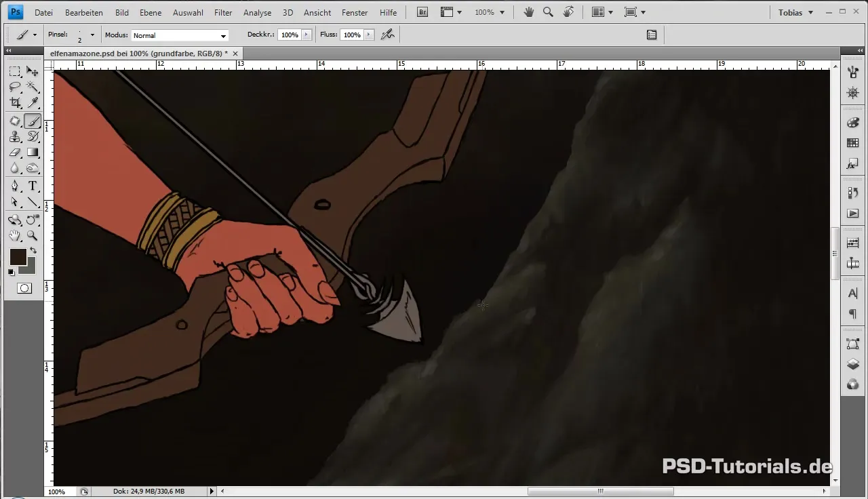Open the Auswahl menu
The image size is (868, 499).
coord(189,12)
